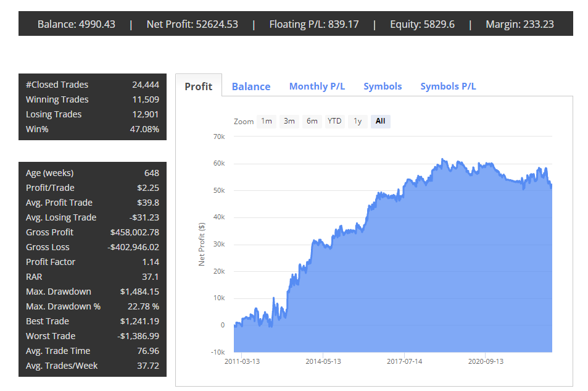The width and height of the screenshot is (588, 391).
Task: Click the 1m zoom button
Action: point(266,121)
